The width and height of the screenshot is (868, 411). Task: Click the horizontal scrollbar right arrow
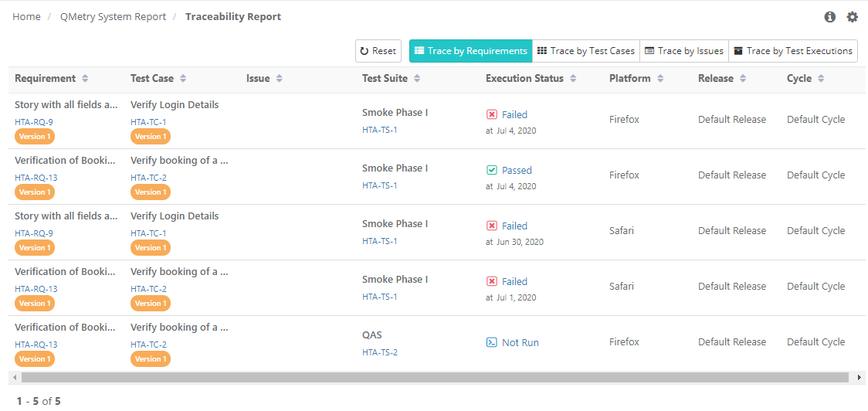coord(860,378)
